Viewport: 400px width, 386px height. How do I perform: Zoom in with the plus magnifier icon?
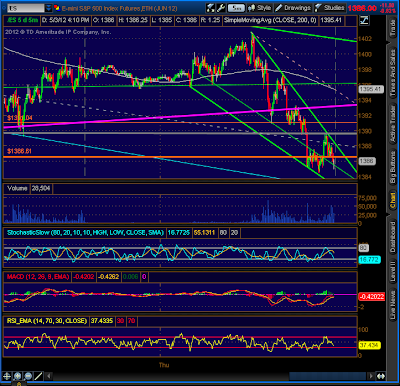[x=18, y=376]
